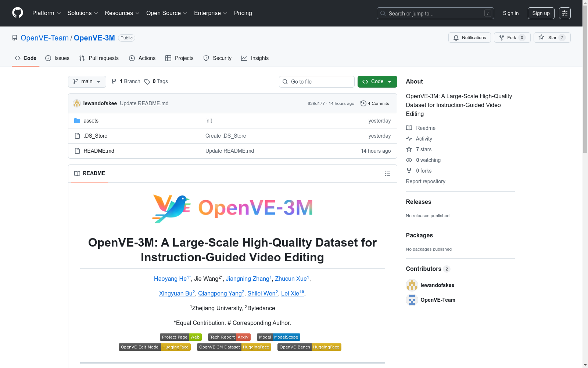The width and height of the screenshot is (588, 368).
Task: Switch to the Security tab
Action: 218,58
